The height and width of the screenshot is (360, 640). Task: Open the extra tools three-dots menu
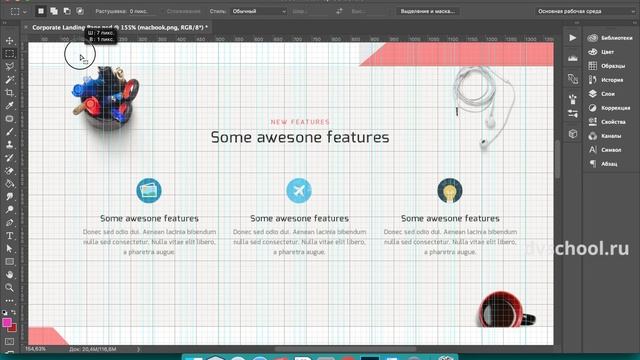(x=9, y=301)
